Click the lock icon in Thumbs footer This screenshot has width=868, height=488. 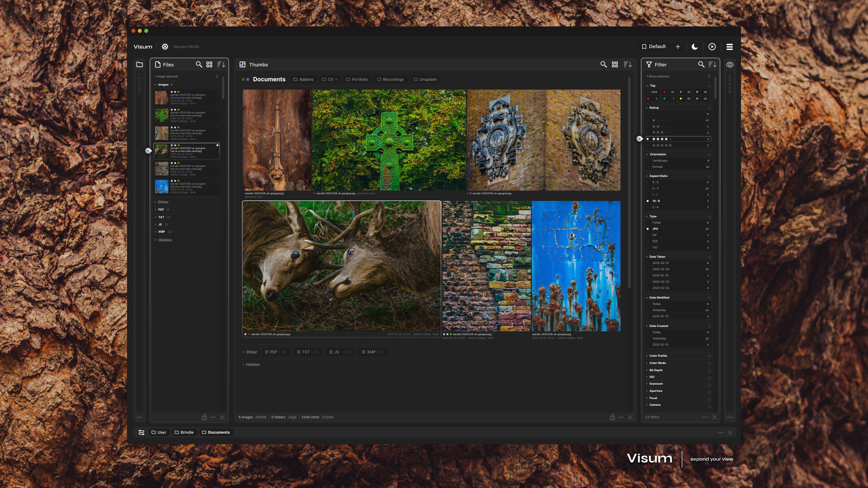[613, 417]
